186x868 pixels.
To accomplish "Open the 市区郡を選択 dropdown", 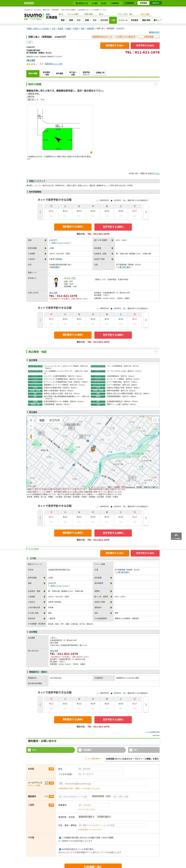I will 104,817.
